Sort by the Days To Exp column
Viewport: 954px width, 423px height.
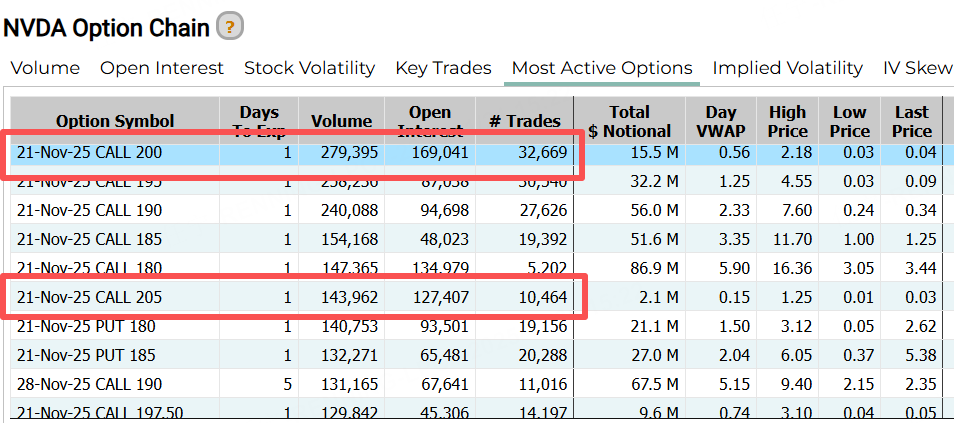[259, 121]
